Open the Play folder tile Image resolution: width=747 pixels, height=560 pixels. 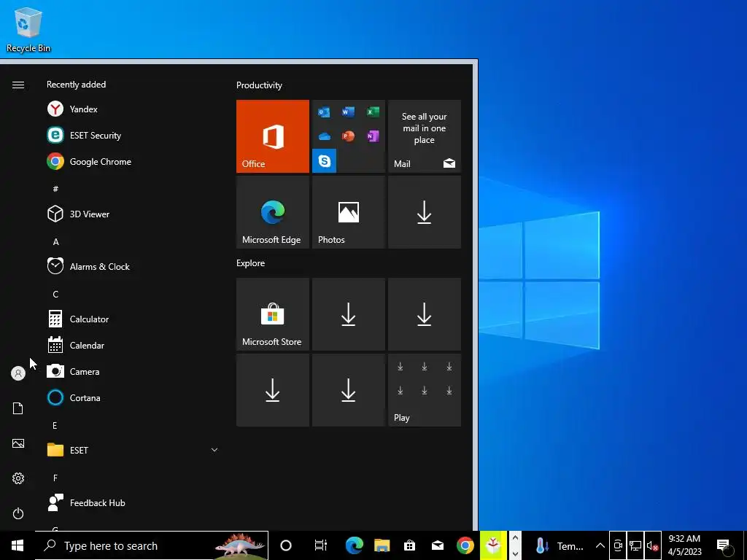pos(425,390)
